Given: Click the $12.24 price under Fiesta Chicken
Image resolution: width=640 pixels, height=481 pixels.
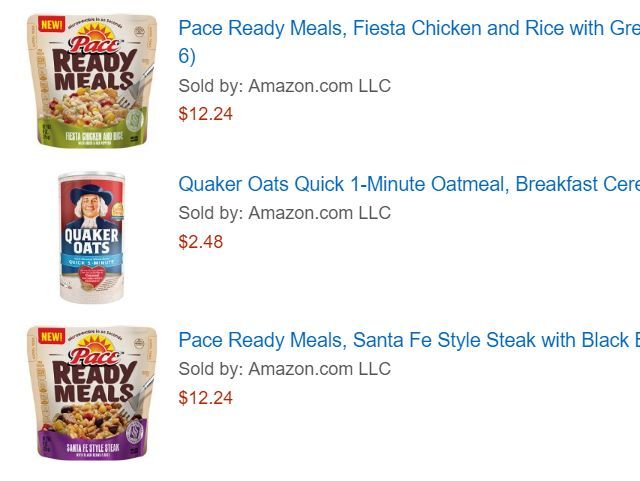Looking at the screenshot, I should pos(205,114).
